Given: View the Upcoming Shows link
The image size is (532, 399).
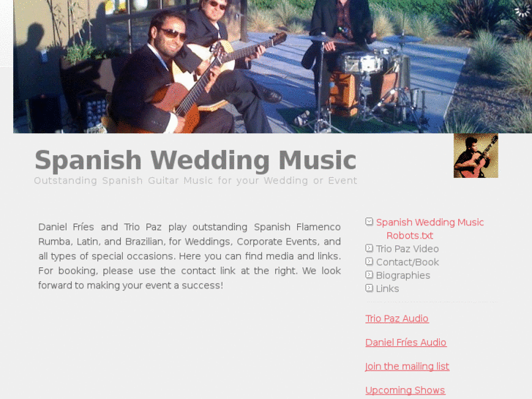Looking at the screenshot, I should [x=405, y=390].
